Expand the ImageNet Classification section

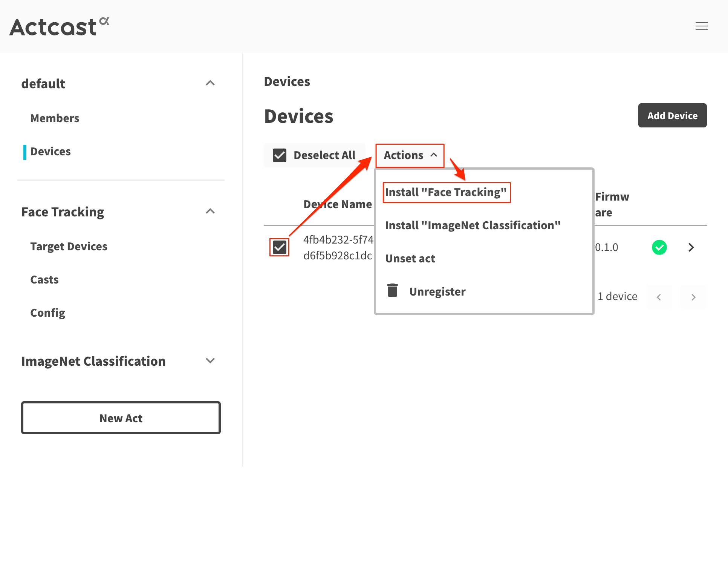point(210,360)
